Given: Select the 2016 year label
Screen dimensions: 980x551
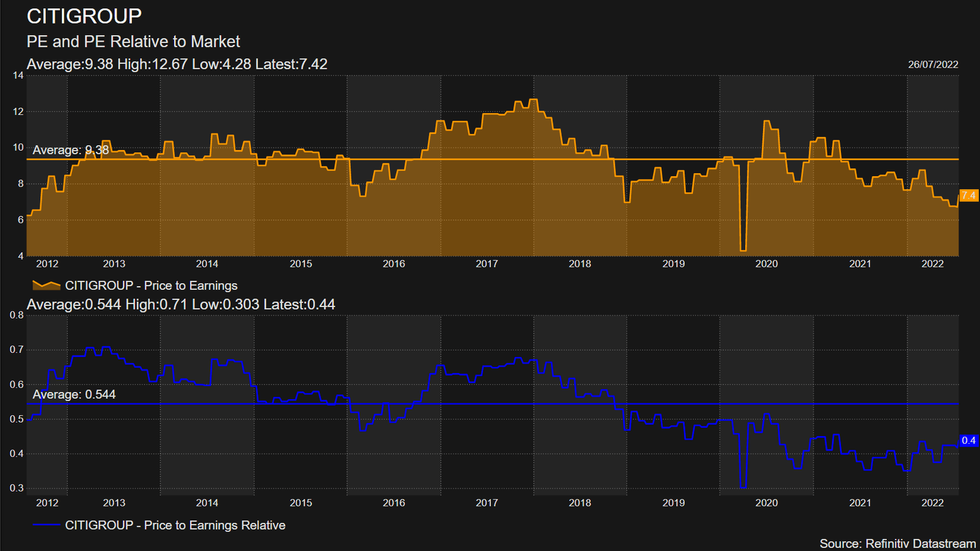Looking at the screenshot, I should (394, 263).
